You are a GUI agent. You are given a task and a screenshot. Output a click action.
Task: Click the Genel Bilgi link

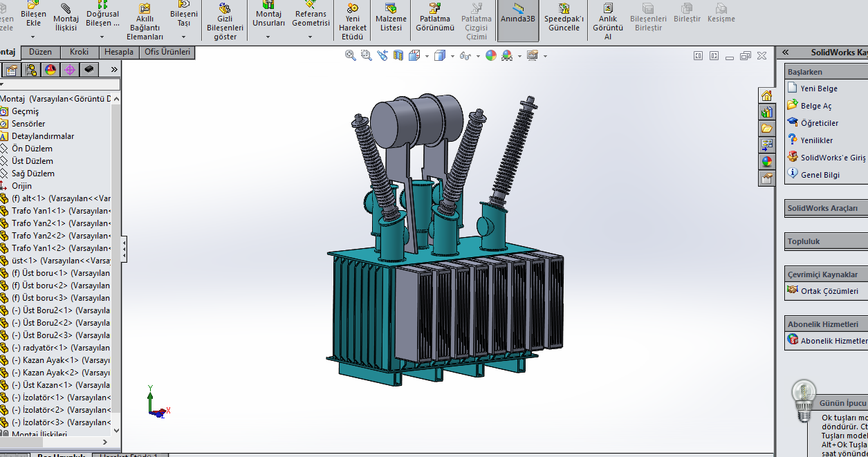coord(820,175)
